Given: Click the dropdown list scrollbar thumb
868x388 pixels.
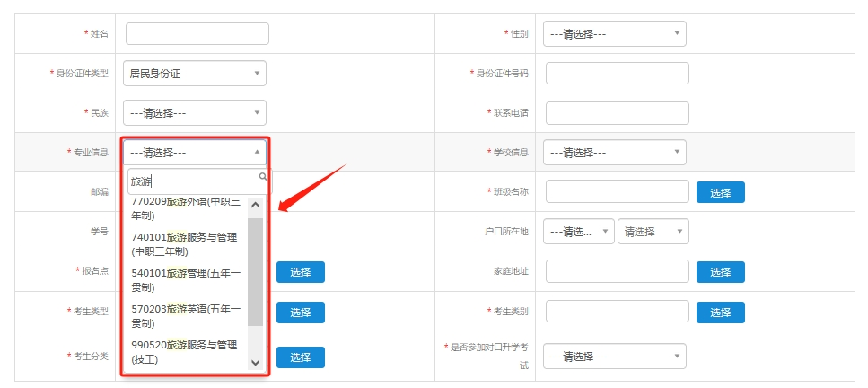Looking at the screenshot, I should 255,271.
